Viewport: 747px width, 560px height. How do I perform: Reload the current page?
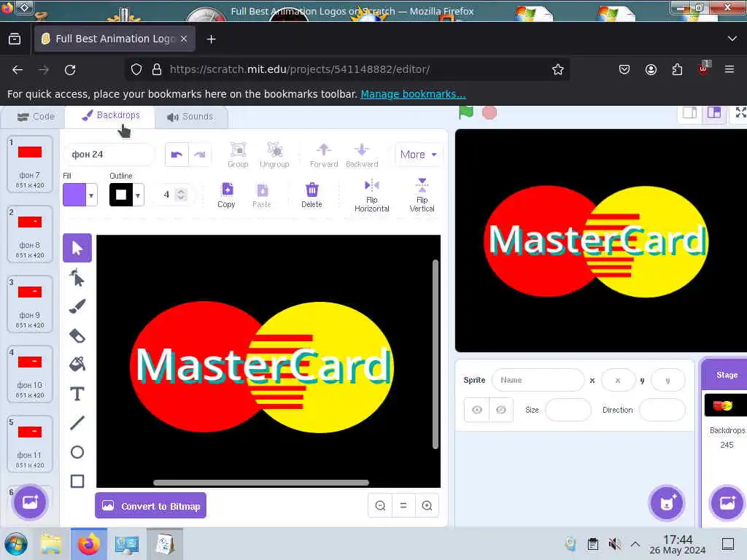(x=70, y=69)
